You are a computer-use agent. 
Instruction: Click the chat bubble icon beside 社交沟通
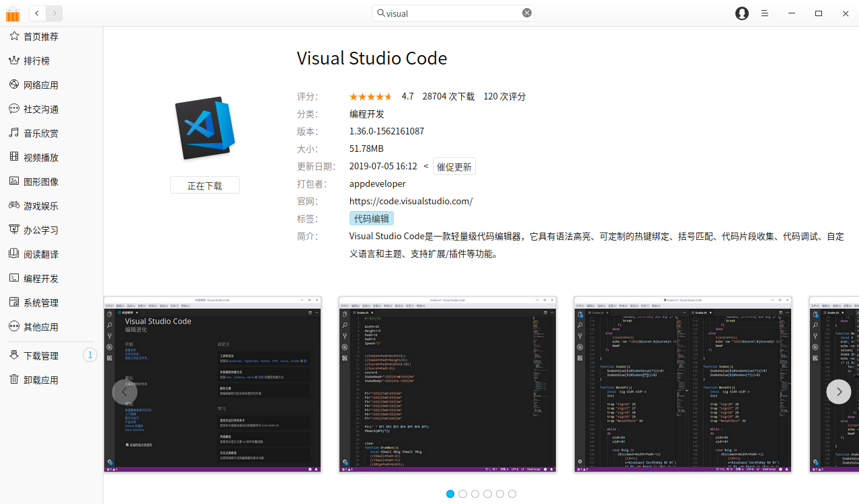14,109
